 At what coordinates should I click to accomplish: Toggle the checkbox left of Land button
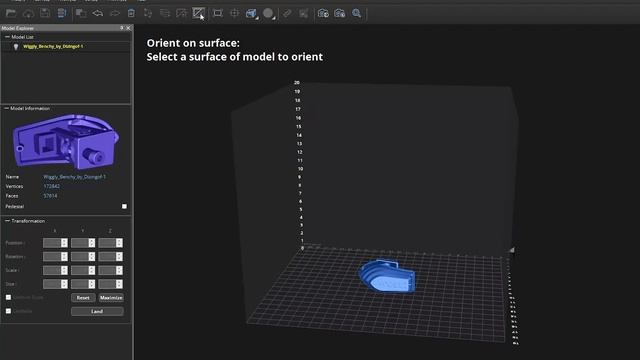click(9, 311)
